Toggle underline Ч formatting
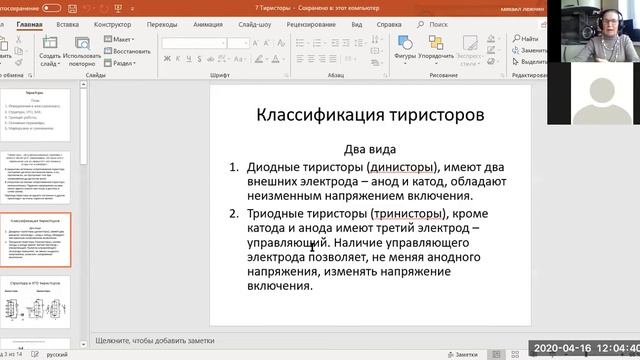This screenshot has width=640, height=360. (x=189, y=59)
